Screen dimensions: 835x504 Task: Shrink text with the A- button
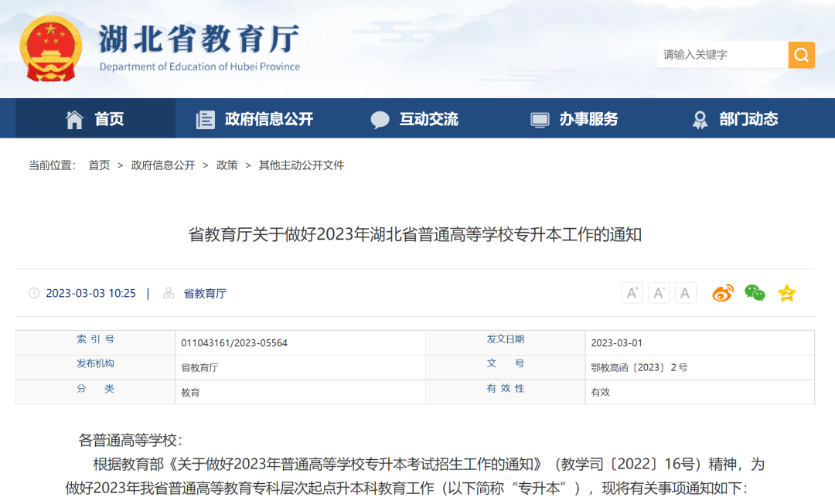[x=659, y=292]
